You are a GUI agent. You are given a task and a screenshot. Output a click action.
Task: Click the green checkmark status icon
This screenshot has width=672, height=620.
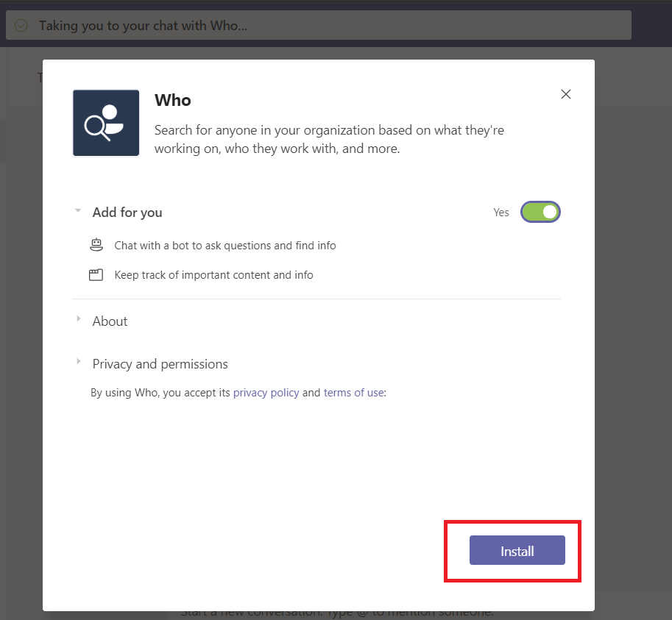coord(21,26)
